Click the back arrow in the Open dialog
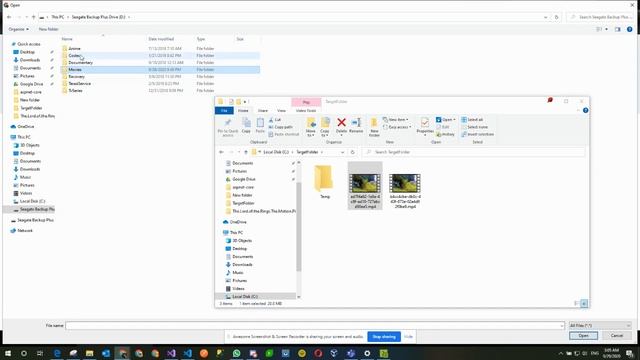640x360 pixels. click(9, 17)
